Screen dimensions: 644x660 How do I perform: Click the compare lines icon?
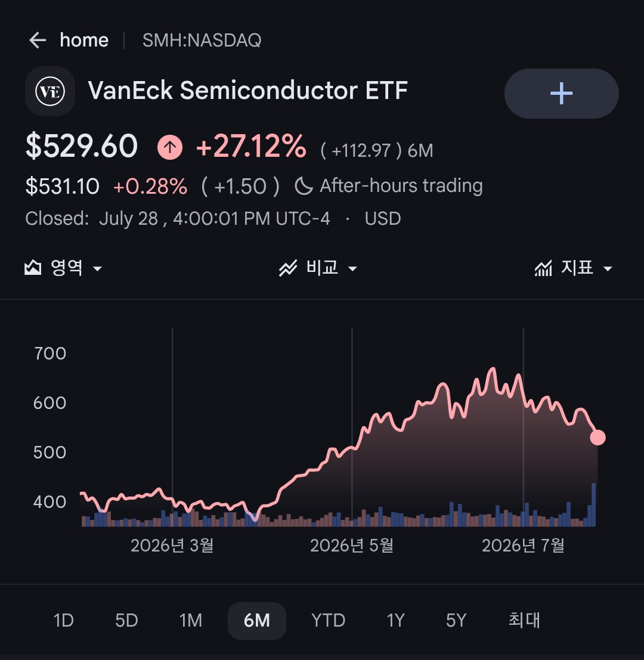288,268
